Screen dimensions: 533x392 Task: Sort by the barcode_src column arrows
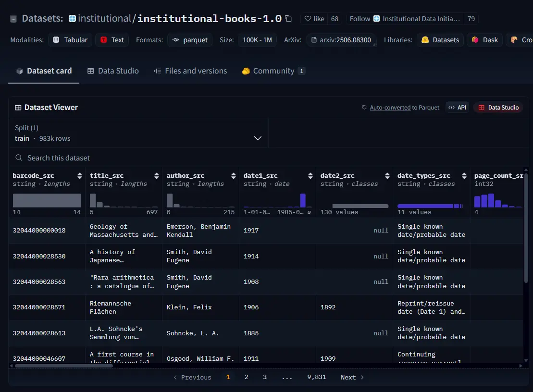(79, 176)
